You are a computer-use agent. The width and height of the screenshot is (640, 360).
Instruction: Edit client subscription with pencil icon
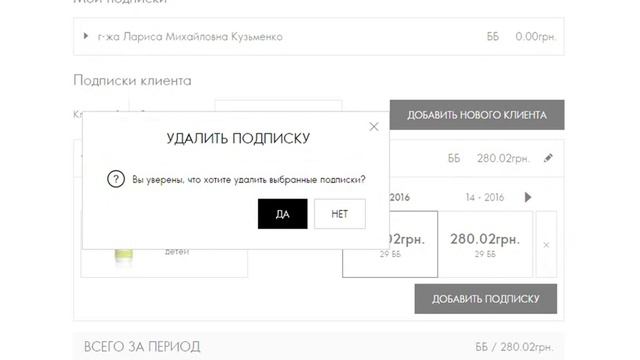click(x=548, y=158)
